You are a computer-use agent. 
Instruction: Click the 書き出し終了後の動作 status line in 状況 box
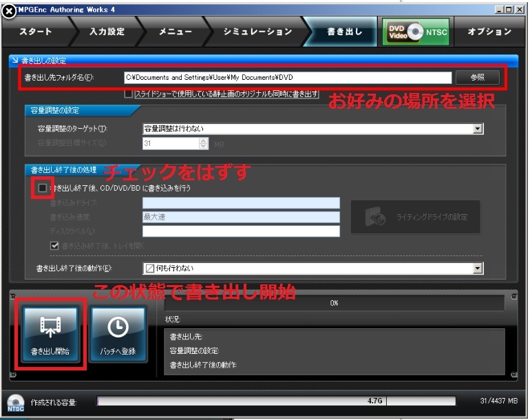203,365
